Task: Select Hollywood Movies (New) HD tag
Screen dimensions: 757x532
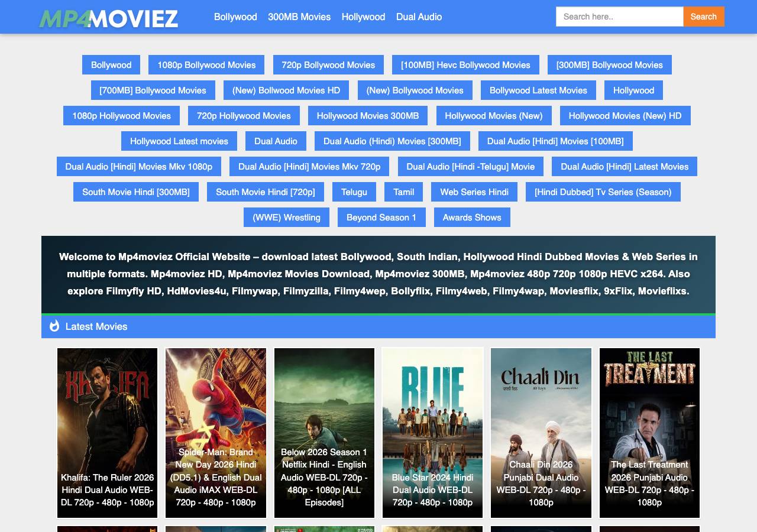Action: (x=625, y=116)
